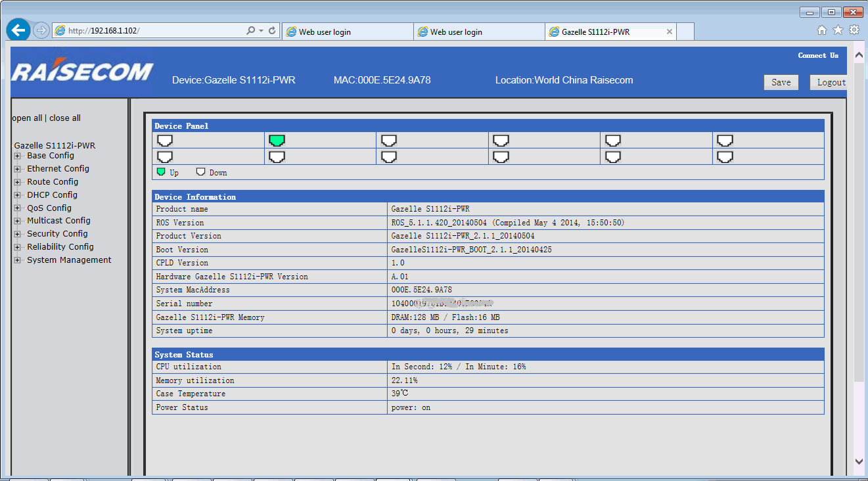Click the CPU utilization value
868x481 pixels.
point(459,367)
